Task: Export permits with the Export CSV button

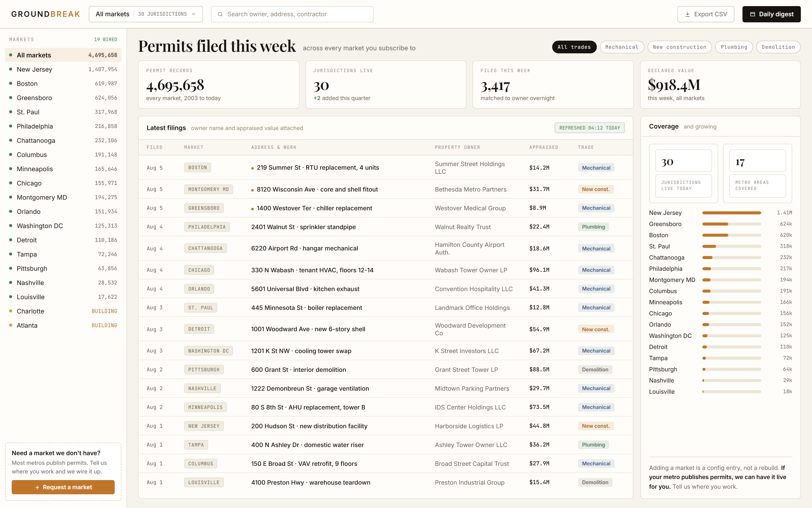Action: tap(706, 14)
